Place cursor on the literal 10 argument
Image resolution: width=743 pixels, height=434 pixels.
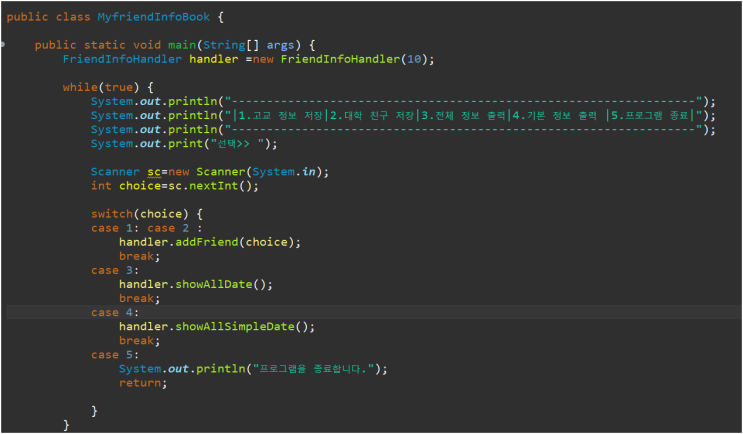pyautogui.click(x=414, y=59)
